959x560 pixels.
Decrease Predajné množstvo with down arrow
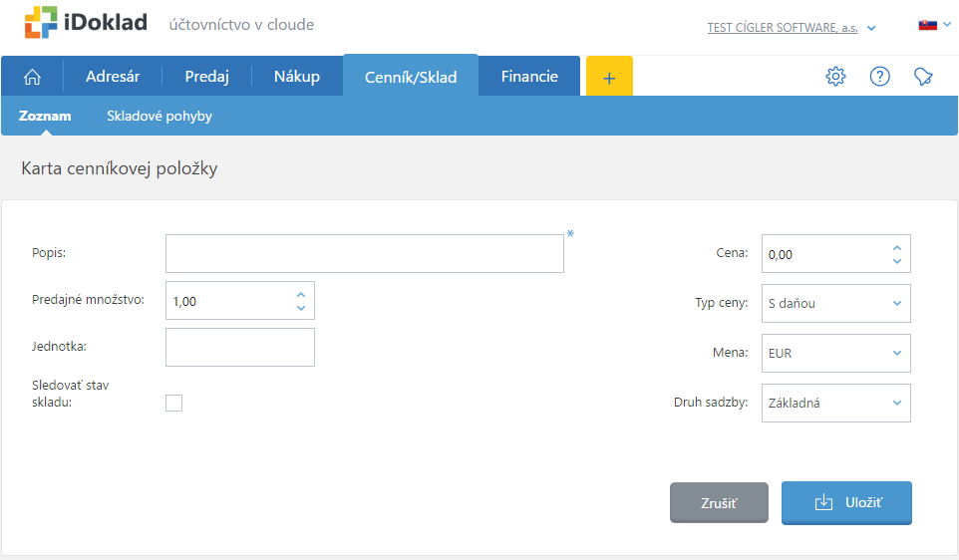point(301,308)
